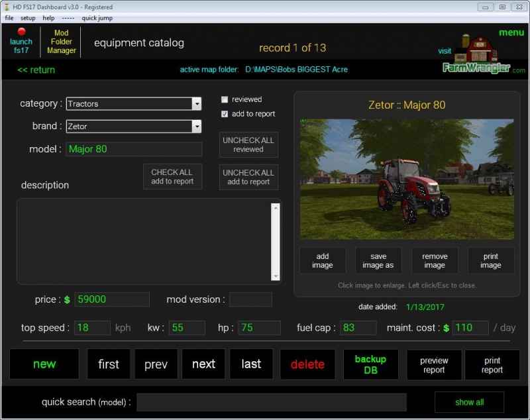Click the hp field 75
The width and height of the screenshot is (530, 420).
pos(259,328)
